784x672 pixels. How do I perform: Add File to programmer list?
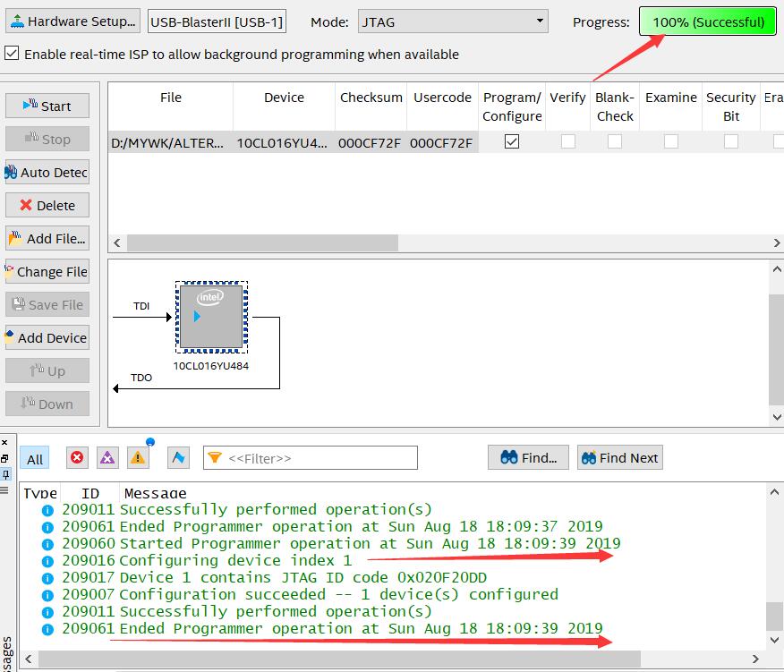tap(47, 239)
